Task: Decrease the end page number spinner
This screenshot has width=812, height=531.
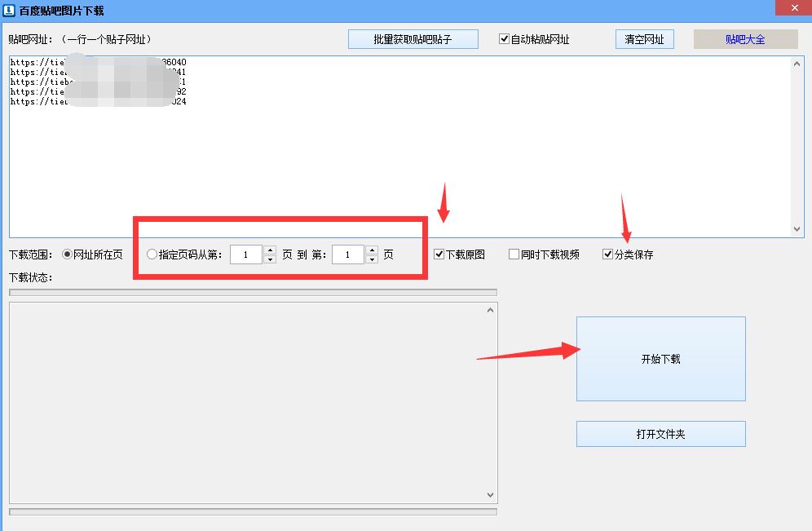Action: 372,259
